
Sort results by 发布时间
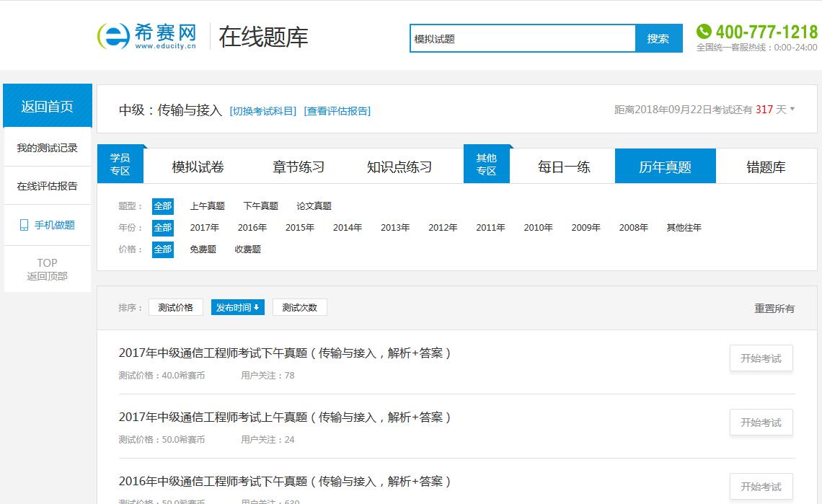point(237,307)
